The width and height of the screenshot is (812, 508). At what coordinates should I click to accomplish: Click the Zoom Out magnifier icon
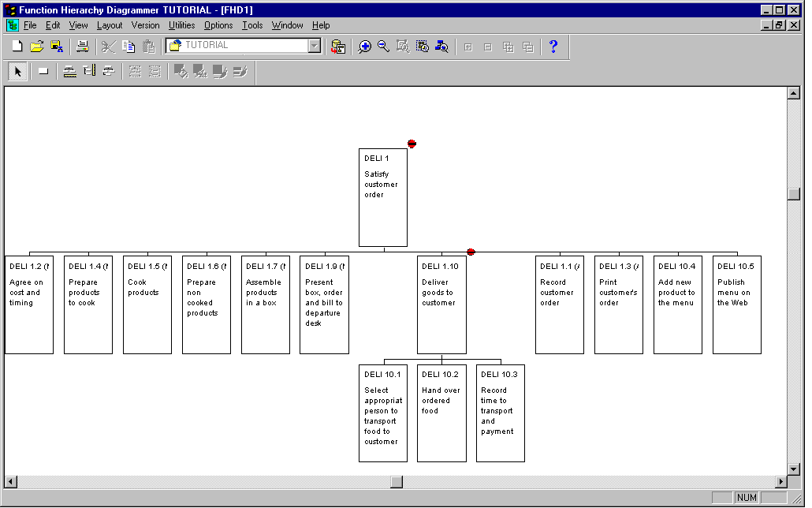point(383,47)
